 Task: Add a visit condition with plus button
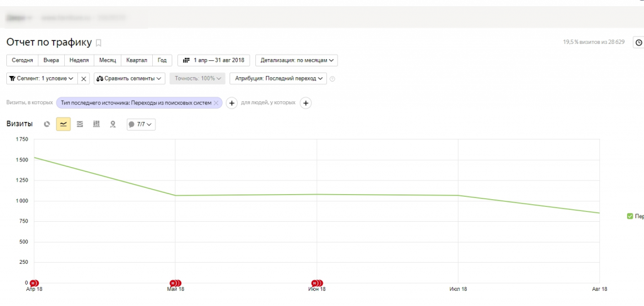click(231, 103)
